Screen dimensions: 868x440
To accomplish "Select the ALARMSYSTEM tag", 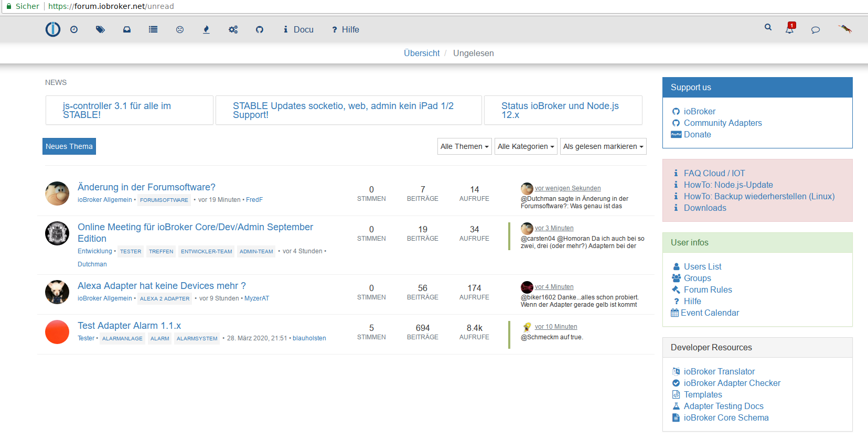I will (197, 338).
